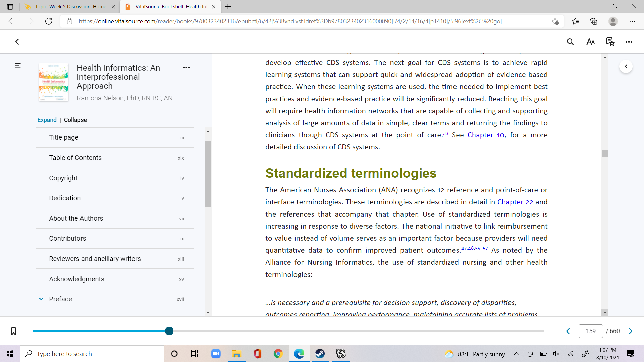Open the notebook highlights star icon

610,42
